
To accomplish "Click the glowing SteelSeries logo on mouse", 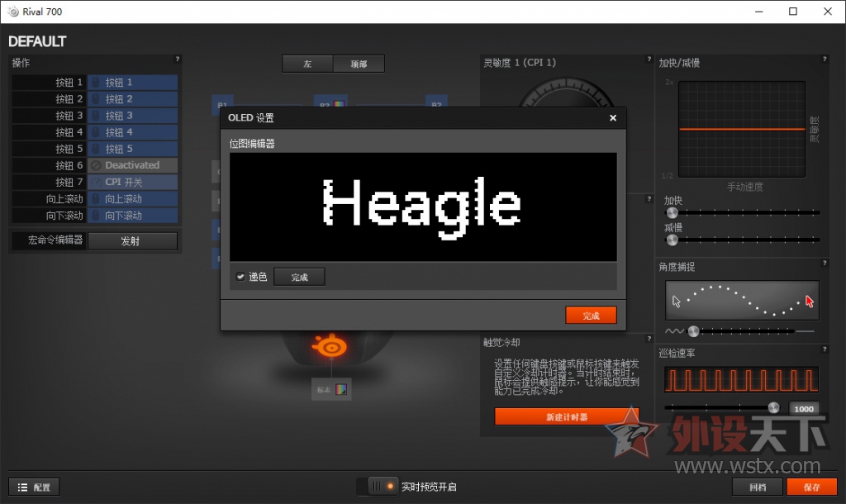I will click(x=327, y=347).
